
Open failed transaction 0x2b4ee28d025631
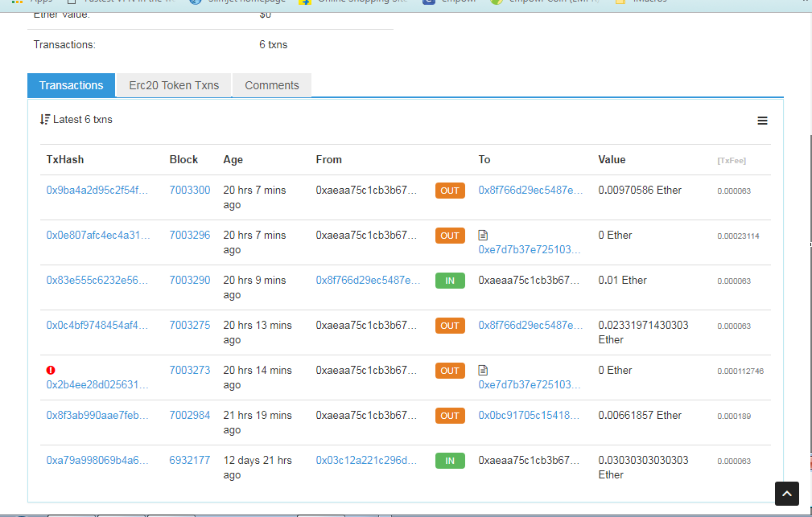[x=97, y=384]
